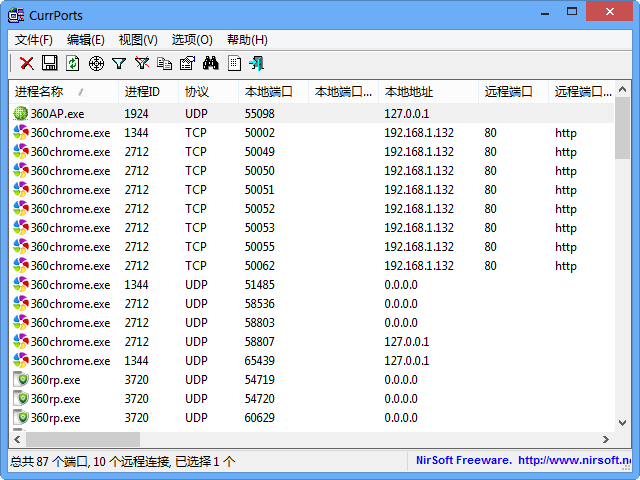Click the horizontal scrollbar right arrow
The height and width of the screenshot is (480, 640).
pyautogui.click(x=605, y=439)
